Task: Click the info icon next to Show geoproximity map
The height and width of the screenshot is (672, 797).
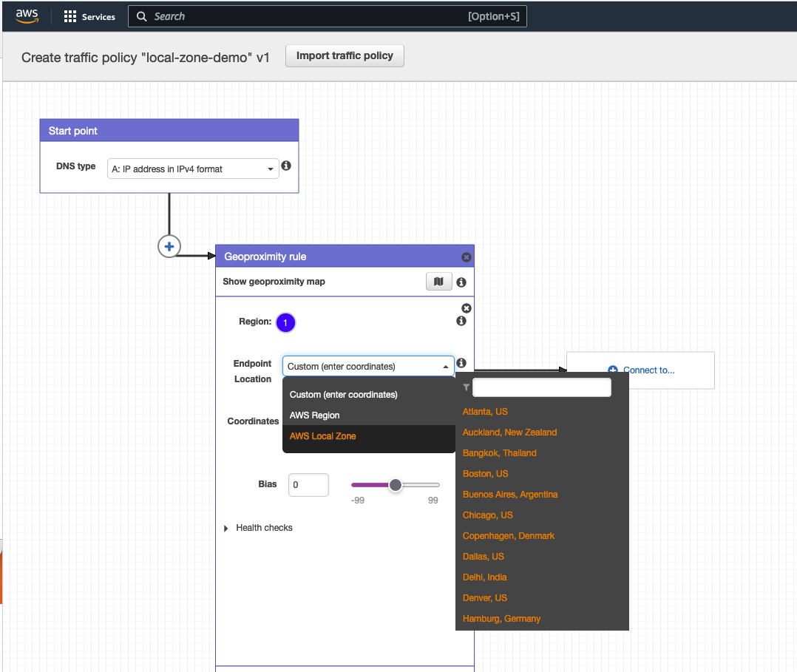Action: coord(461,282)
